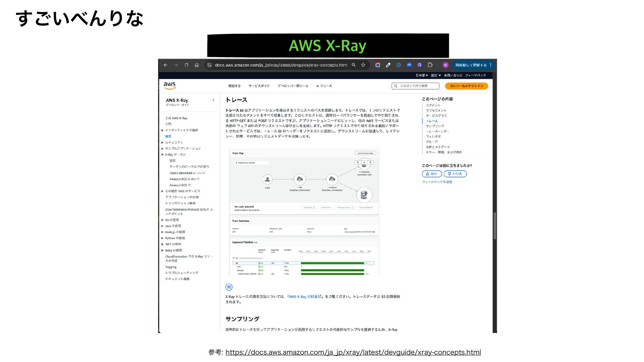This screenshot has height=362, width=644.
Task: Open AWS X-Ray の料金 link
Action: (305, 297)
